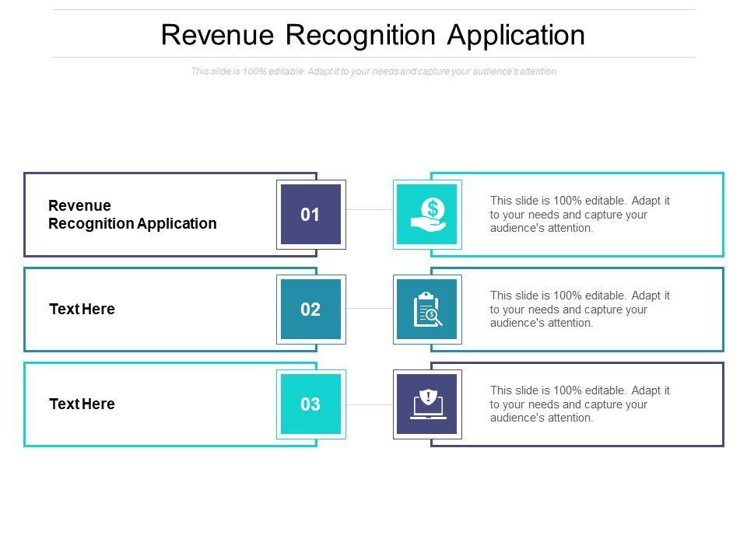This screenshot has width=747, height=560.
Task: Click the connector line between 03 and laptop icon
Action: (369, 404)
